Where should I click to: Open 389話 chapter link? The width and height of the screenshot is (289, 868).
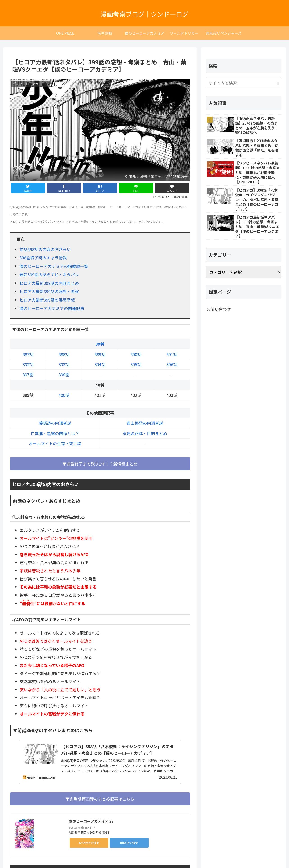click(100, 354)
